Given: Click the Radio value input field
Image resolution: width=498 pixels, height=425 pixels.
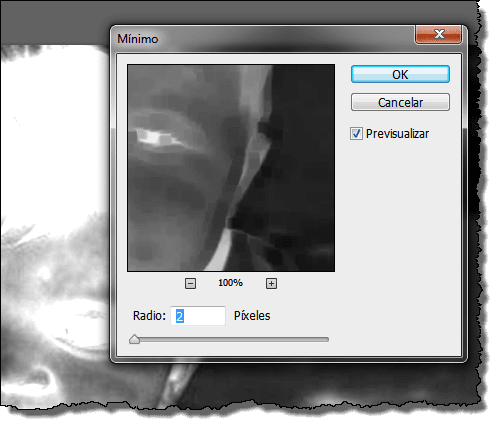Looking at the screenshot, I should pos(198,316).
